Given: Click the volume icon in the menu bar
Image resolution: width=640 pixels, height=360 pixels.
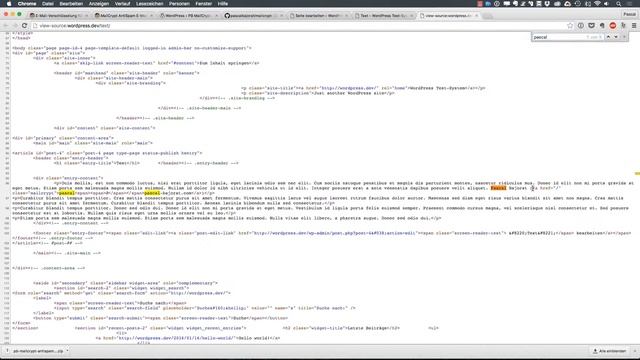Looking at the screenshot, I should [607, 4].
